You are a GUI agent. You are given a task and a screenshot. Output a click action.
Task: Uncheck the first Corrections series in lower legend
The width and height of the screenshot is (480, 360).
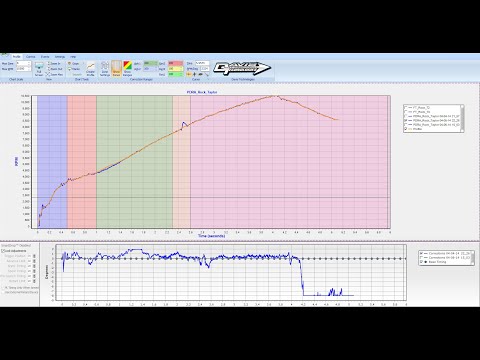click(x=422, y=253)
